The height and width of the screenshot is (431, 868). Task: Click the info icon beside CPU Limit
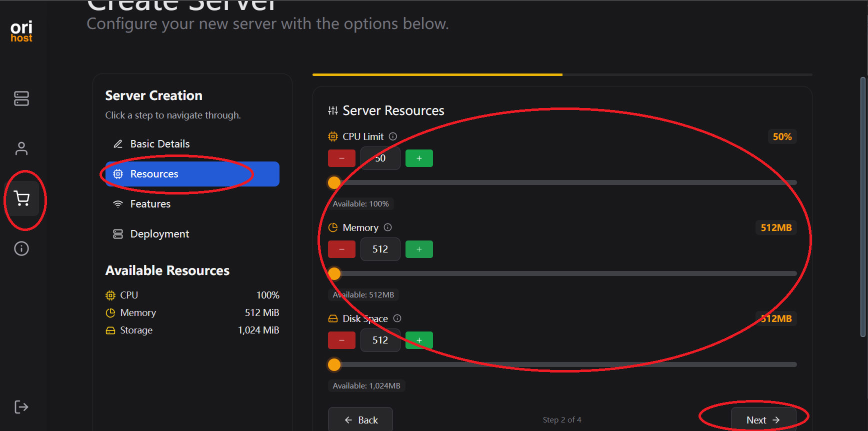393,136
